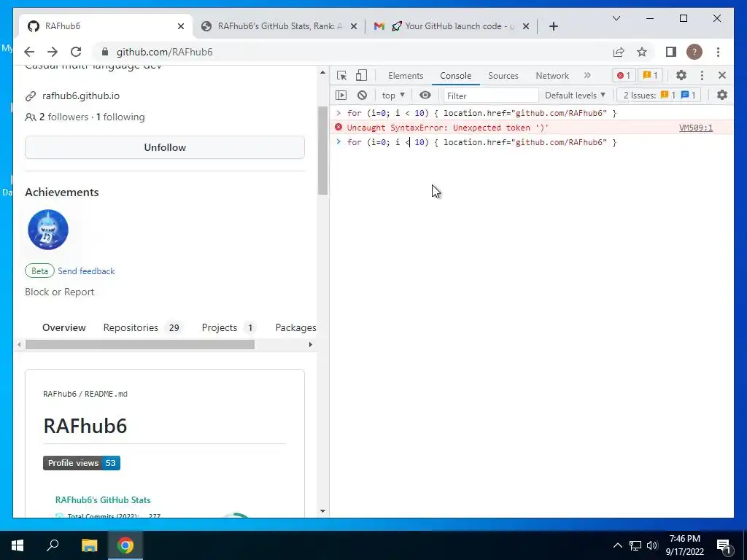Click the page vertical scrollbar up arrow

[322, 72]
